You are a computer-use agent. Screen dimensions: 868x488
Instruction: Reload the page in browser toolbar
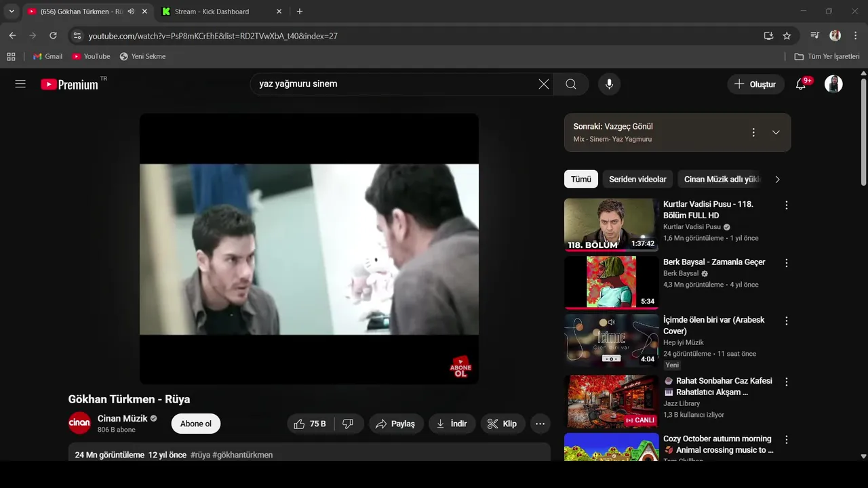[x=53, y=35]
